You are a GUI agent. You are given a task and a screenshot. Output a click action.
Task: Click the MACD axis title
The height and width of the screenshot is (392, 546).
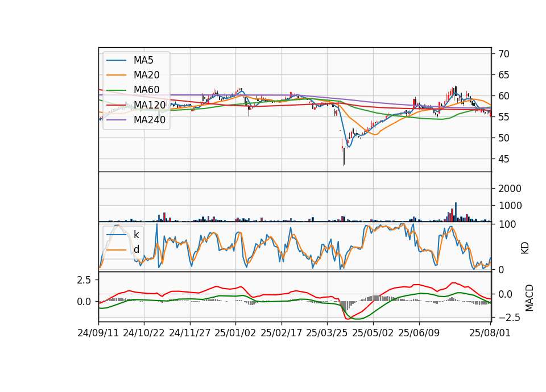[529, 298]
